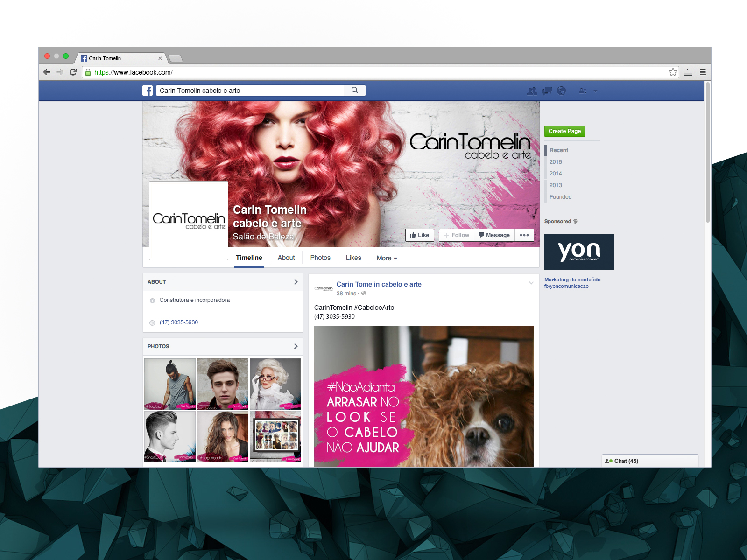Open notifications globe icon
Image resolution: width=747 pixels, height=560 pixels.
click(x=561, y=91)
